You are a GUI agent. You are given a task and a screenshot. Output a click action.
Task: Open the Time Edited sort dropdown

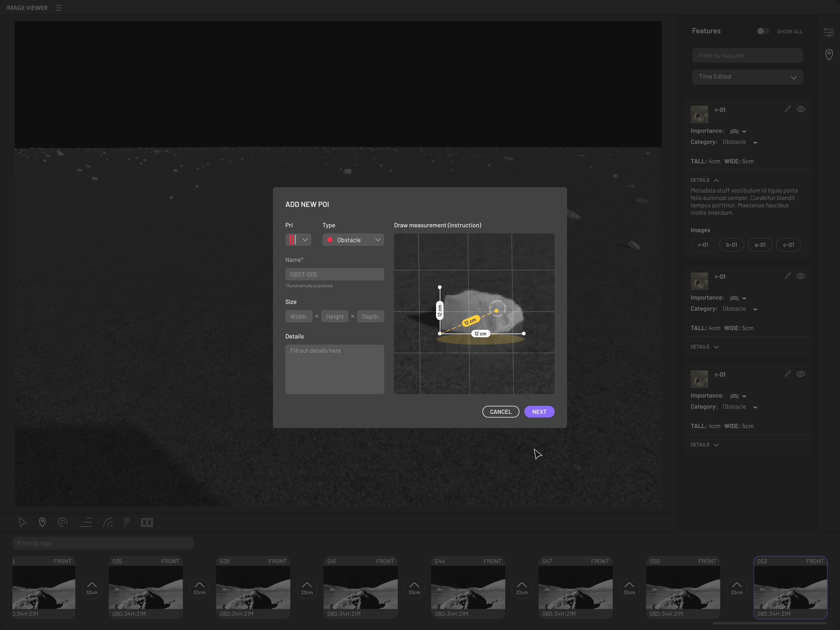tap(747, 77)
